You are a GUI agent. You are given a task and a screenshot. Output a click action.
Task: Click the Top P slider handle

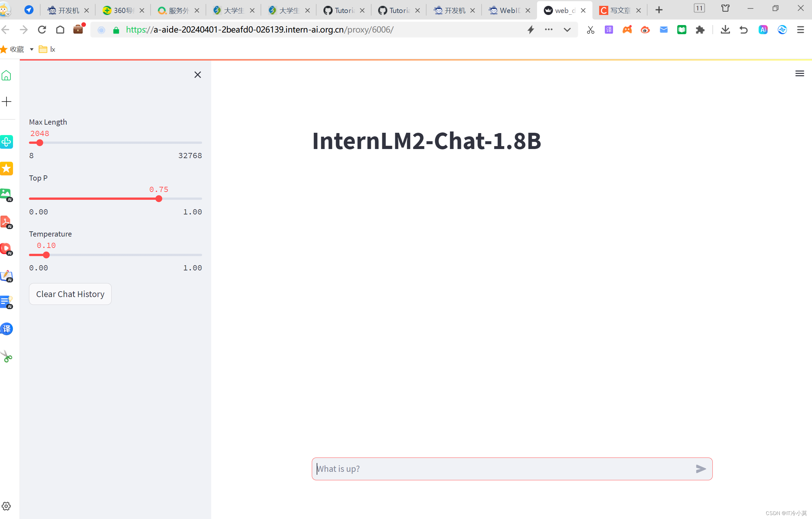159,198
